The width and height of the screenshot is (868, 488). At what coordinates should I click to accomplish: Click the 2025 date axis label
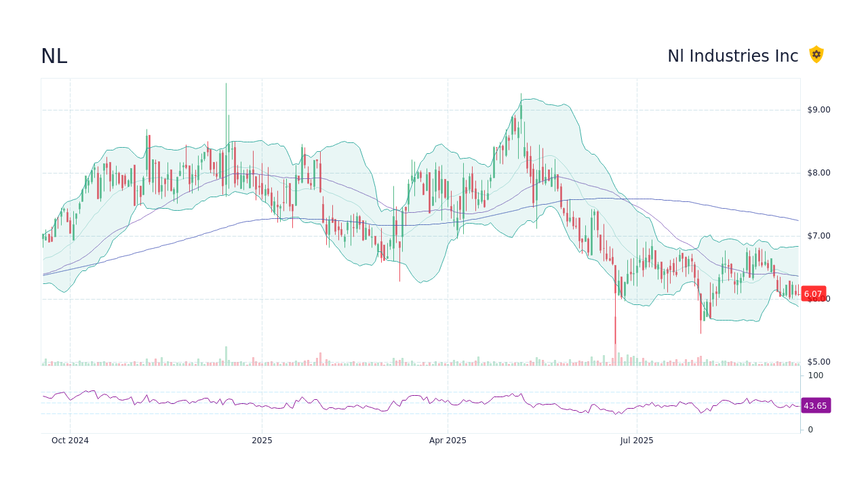(x=262, y=441)
